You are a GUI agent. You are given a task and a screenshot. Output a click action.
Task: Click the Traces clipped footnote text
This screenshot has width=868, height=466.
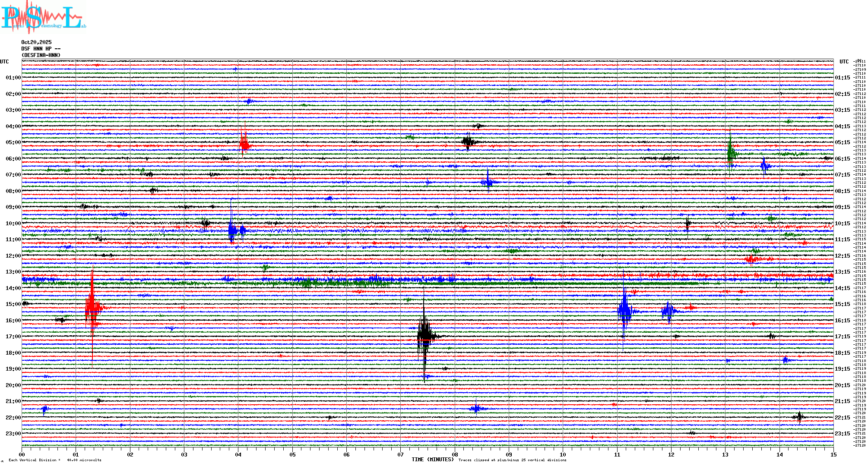(x=512, y=460)
